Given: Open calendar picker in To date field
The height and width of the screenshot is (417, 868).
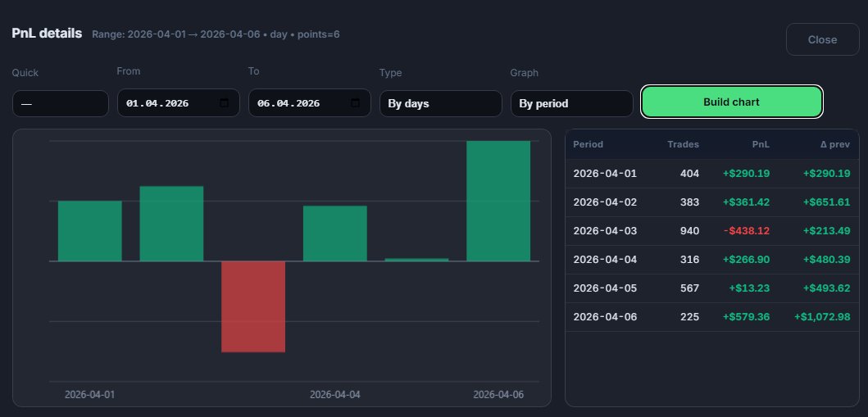Looking at the screenshot, I should (356, 103).
